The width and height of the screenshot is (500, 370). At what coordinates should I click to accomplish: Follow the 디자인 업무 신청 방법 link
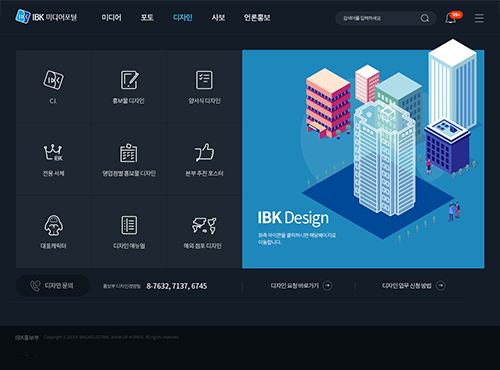click(413, 286)
